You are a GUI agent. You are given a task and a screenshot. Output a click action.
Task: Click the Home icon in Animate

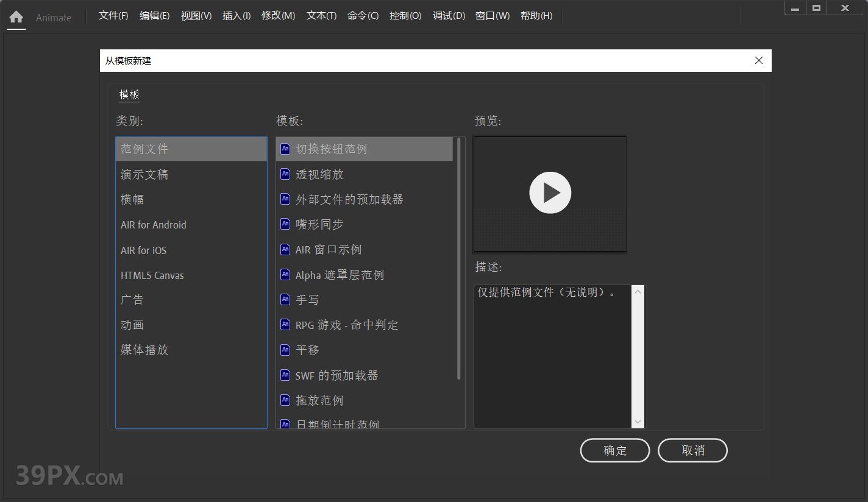(x=16, y=17)
